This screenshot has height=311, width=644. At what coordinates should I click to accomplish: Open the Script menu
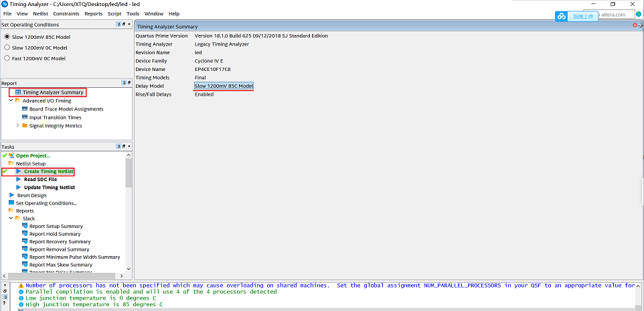[x=114, y=13]
